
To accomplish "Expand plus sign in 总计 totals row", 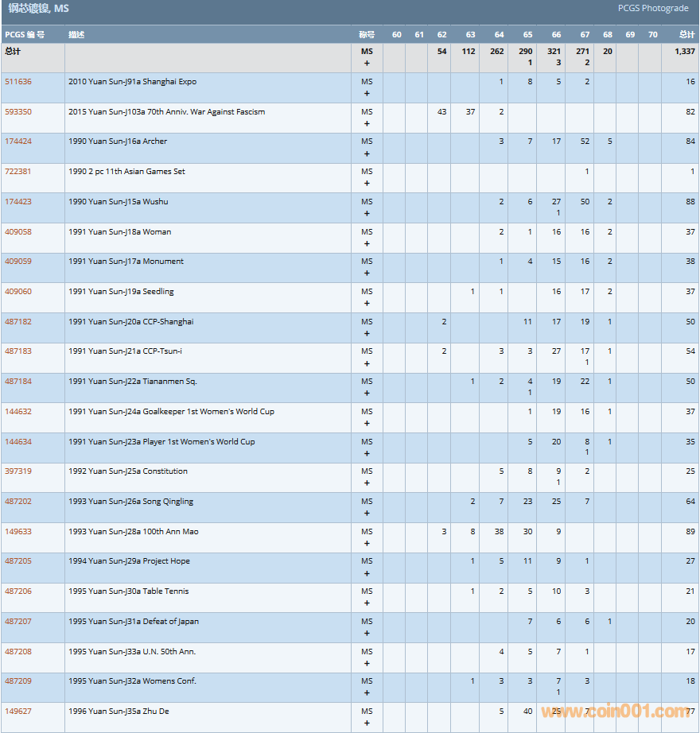I will [367, 64].
